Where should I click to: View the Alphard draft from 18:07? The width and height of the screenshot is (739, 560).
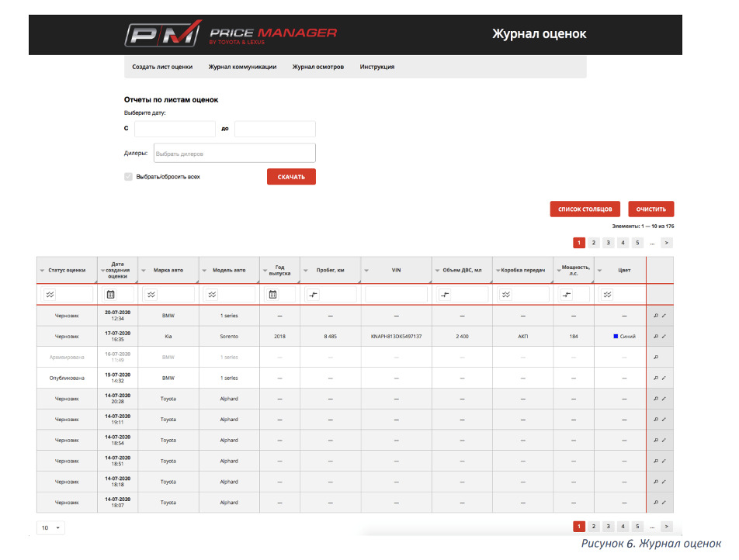point(656,502)
